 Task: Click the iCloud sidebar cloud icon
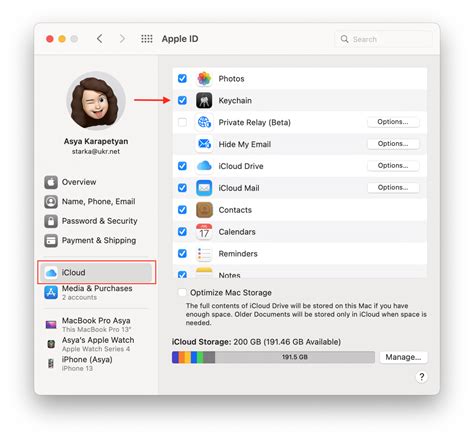pyautogui.click(x=51, y=273)
